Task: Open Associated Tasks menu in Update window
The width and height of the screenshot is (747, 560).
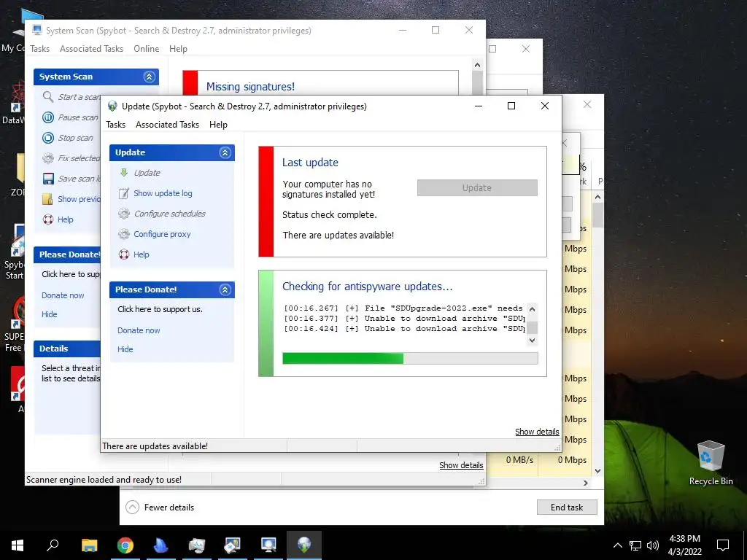Action: pos(167,124)
